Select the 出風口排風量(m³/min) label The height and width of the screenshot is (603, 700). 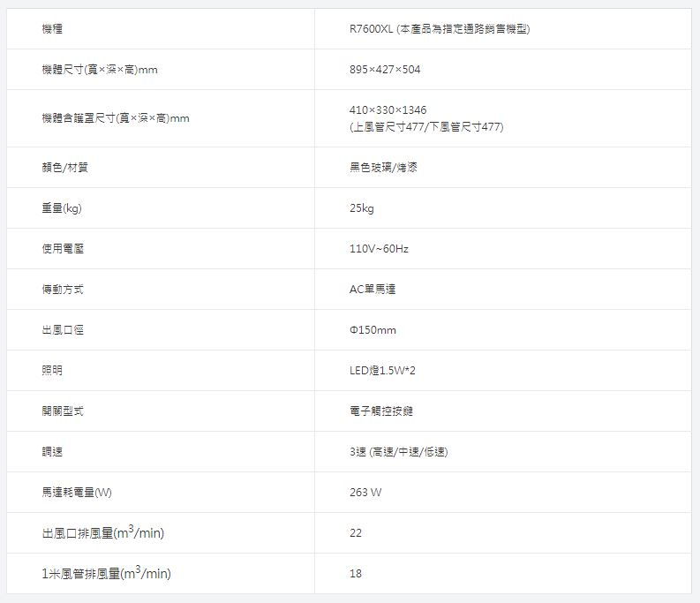pos(103,532)
